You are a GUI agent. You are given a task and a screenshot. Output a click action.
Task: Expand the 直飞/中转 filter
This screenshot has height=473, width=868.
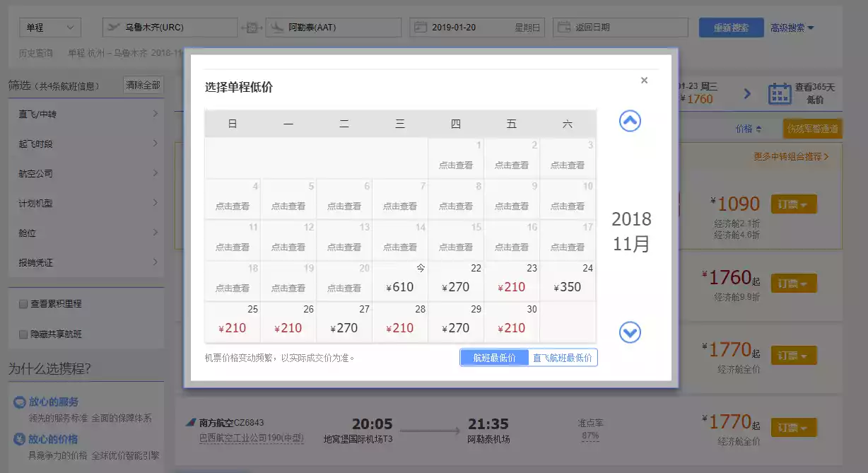(87, 114)
